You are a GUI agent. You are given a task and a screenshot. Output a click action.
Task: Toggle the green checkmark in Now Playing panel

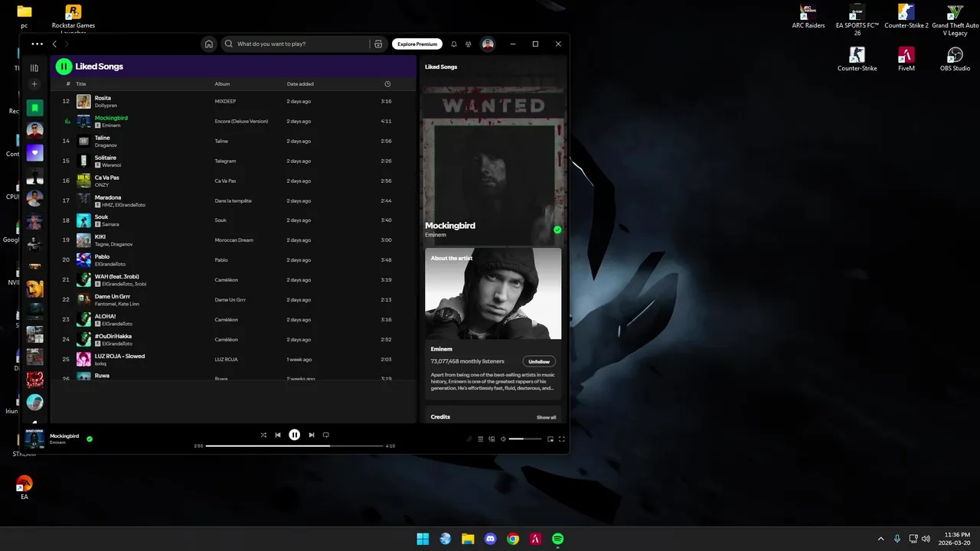(x=557, y=230)
